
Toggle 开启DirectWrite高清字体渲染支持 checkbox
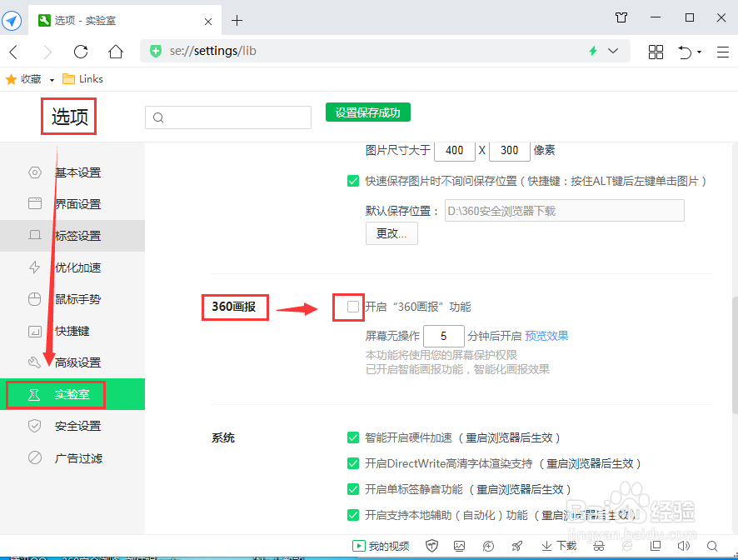353,463
